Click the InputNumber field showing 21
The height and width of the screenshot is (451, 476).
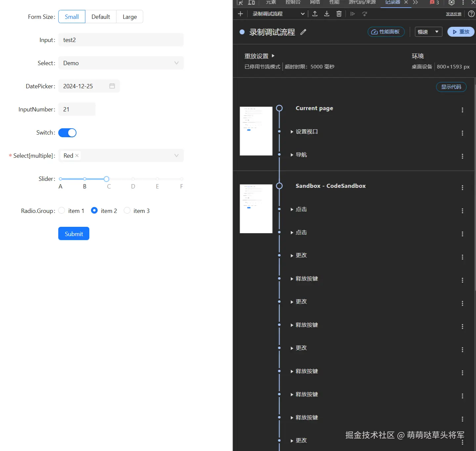pyautogui.click(x=77, y=109)
